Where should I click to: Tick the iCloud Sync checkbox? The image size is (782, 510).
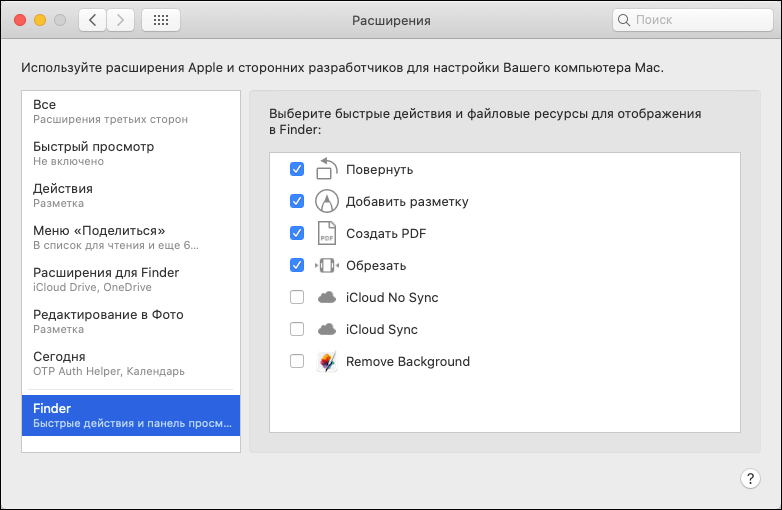point(297,329)
